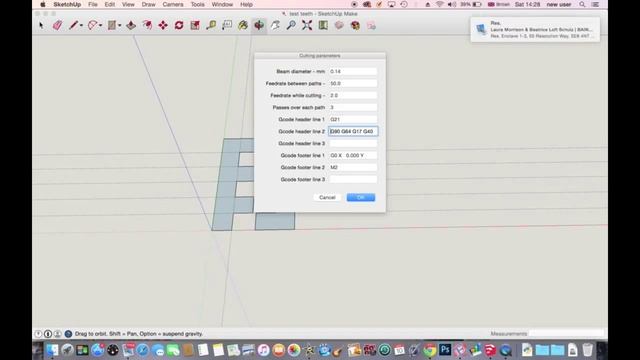The height and width of the screenshot is (360, 640).
Task: Open the Window menu
Action: click(x=222, y=4)
